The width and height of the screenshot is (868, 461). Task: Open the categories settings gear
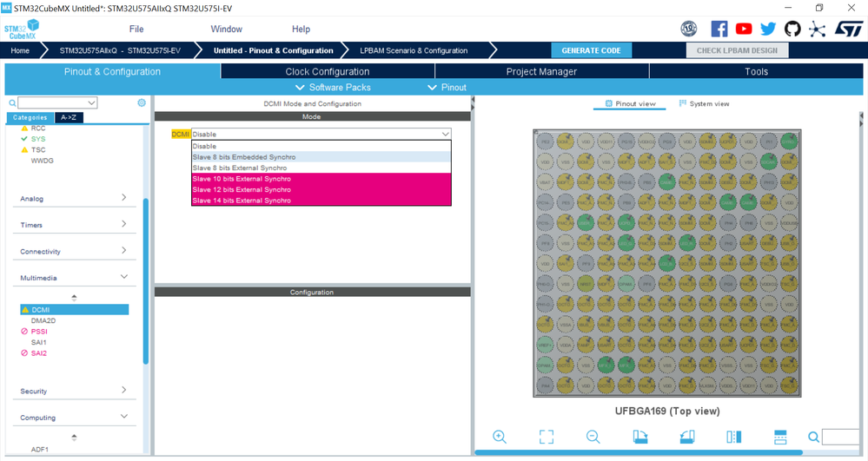pyautogui.click(x=142, y=102)
